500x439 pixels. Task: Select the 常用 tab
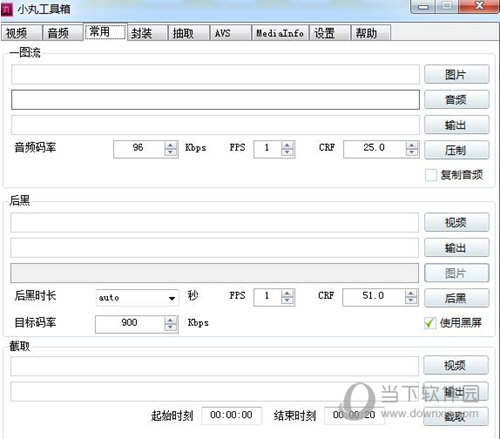click(105, 32)
